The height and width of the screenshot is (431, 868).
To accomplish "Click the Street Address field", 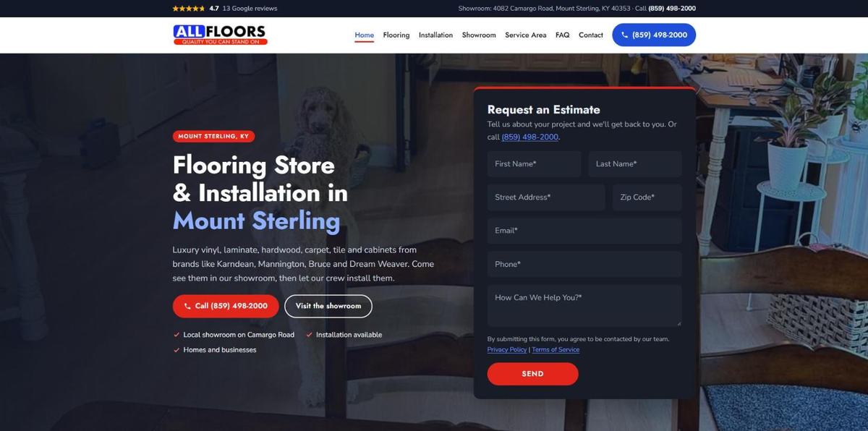I will tap(546, 197).
